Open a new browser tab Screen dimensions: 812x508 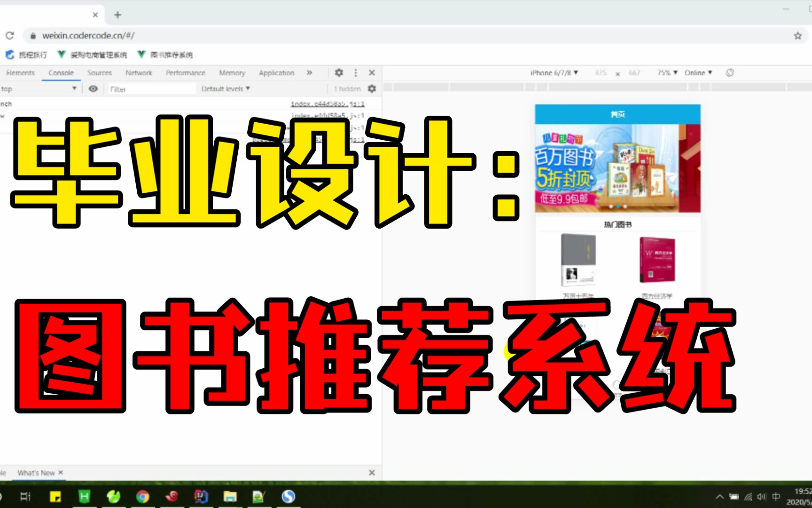[117, 15]
